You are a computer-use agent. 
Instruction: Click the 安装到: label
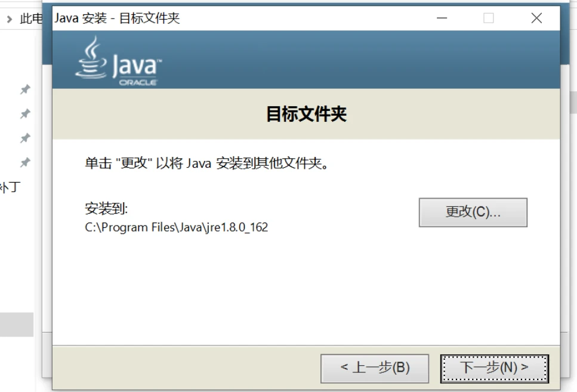pos(106,209)
